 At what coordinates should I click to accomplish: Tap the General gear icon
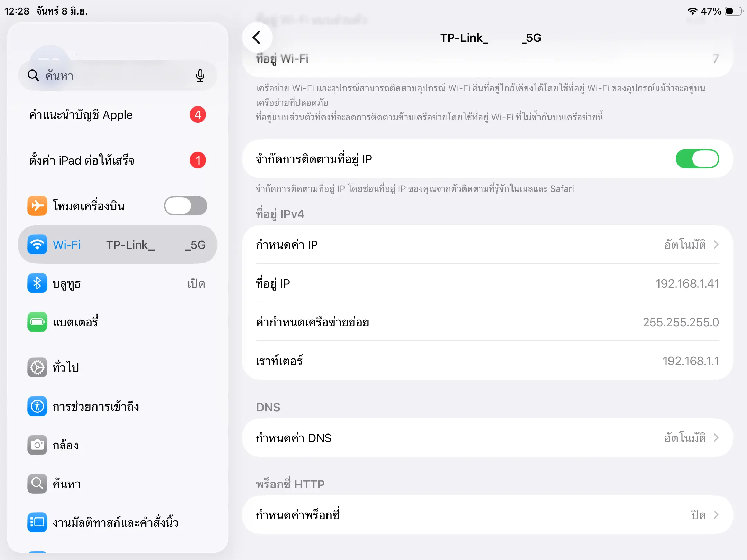pos(37,367)
